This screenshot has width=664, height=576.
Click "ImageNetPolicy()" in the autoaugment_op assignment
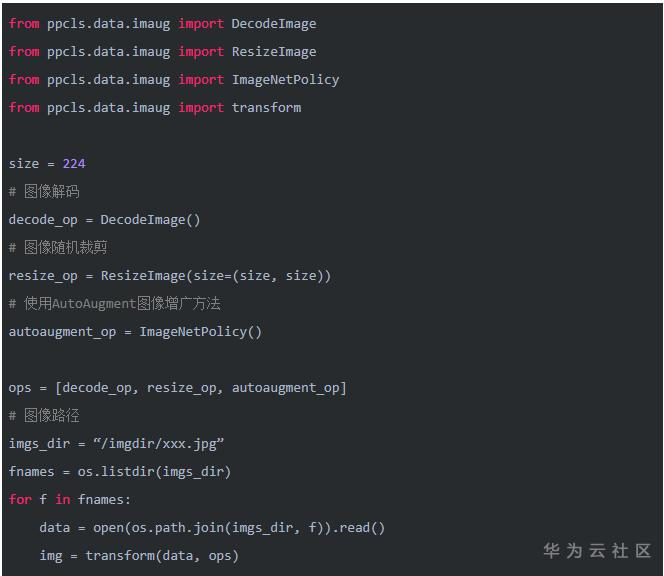pos(200,331)
